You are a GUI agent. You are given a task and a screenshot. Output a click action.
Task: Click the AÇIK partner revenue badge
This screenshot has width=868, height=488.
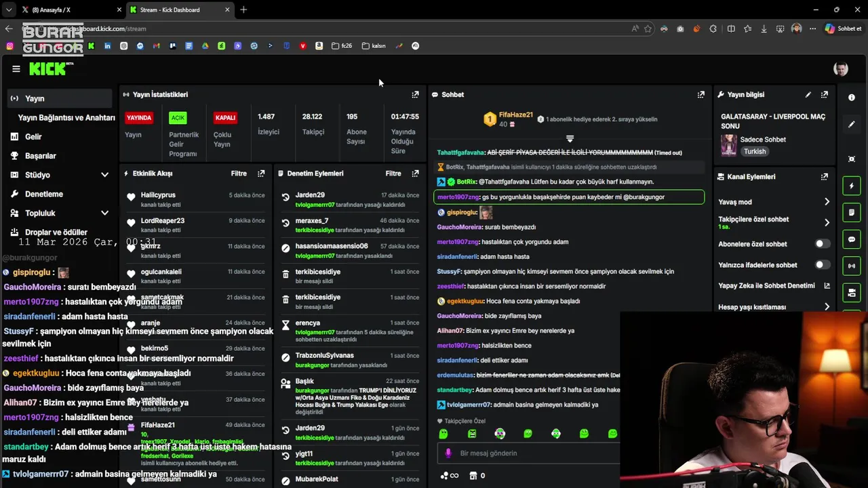coord(178,117)
